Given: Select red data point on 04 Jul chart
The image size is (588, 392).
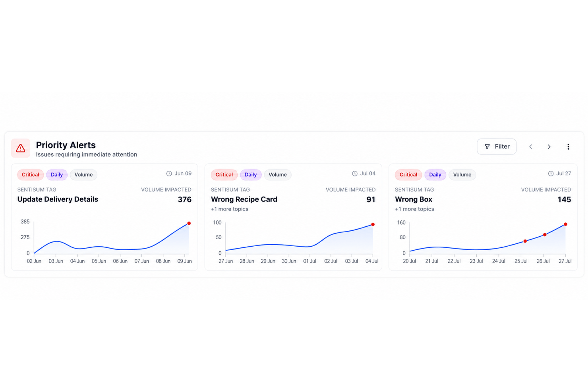Looking at the screenshot, I should tap(373, 224).
